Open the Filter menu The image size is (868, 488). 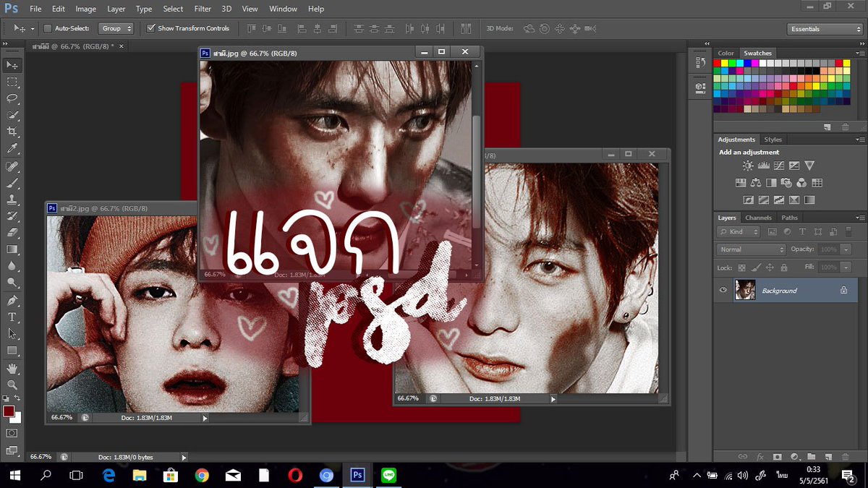pos(202,9)
